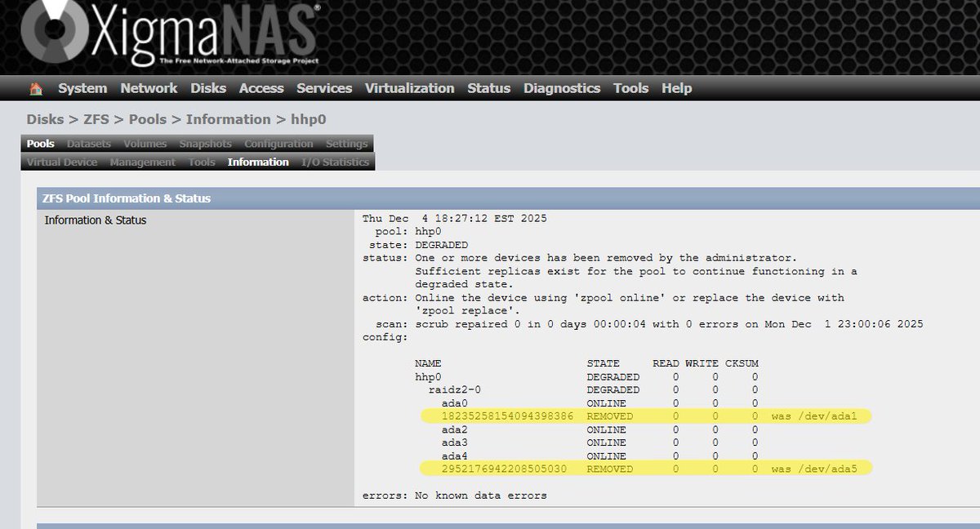980x529 pixels.
Task: Click the raidz2-0 vdev row
Action: pyautogui.click(x=593, y=390)
